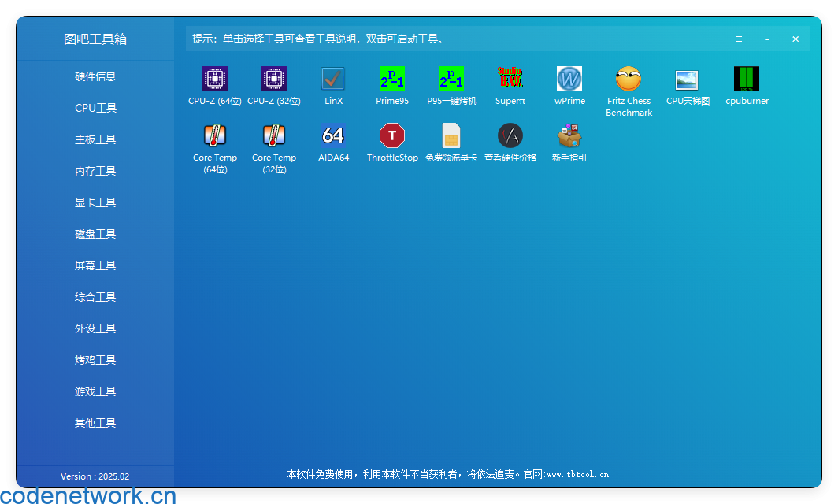Select the 烤鸡工具 sidebar item
This screenshot has height=504, width=838.
pos(95,360)
